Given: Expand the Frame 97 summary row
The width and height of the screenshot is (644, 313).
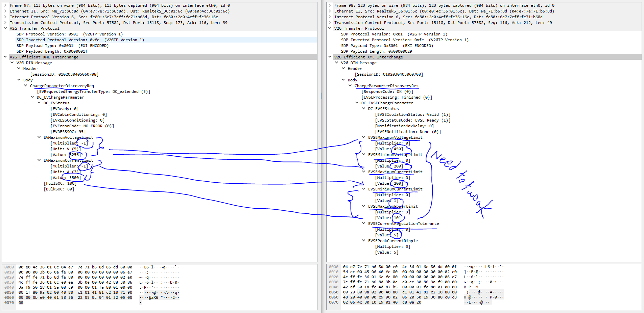Looking at the screenshot, I should tap(5, 5).
